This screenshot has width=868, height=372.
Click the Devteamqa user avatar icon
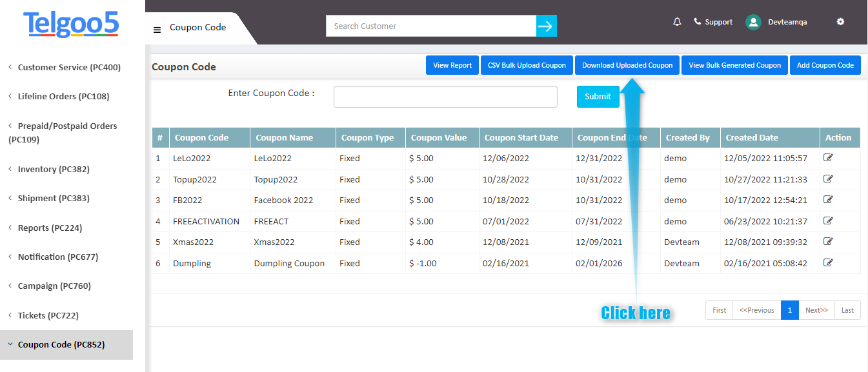coord(752,21)
